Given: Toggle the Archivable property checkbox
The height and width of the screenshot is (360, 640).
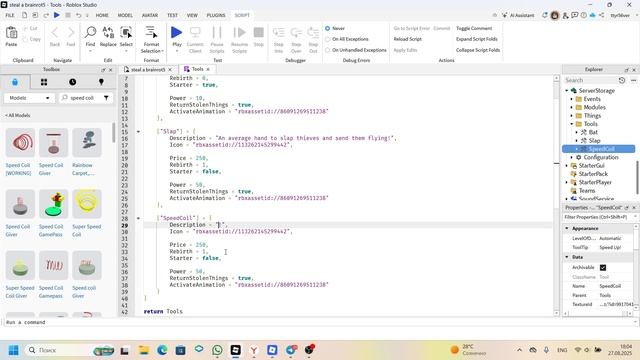Looking at the screenshot, I should point(603,267).
